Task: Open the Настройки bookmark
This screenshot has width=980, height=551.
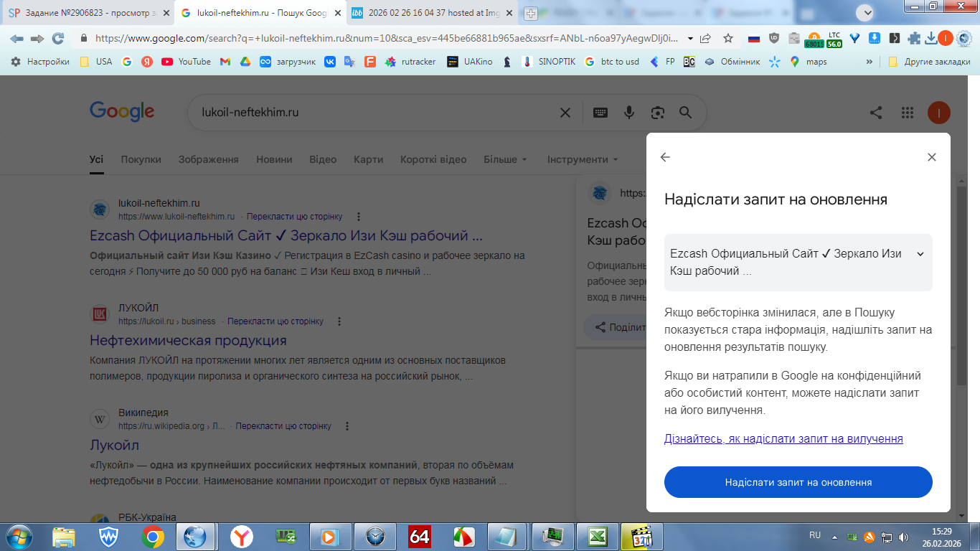Action: click(x=41, y=62)
